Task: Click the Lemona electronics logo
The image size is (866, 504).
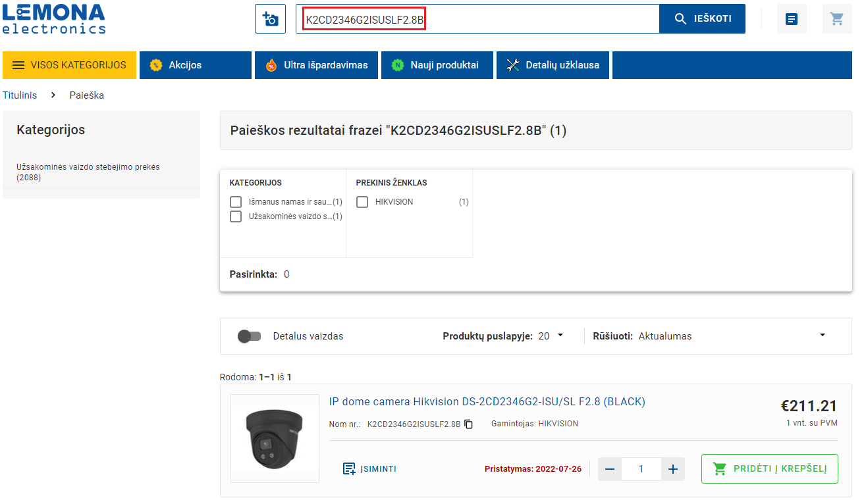Action: (54, 18)
